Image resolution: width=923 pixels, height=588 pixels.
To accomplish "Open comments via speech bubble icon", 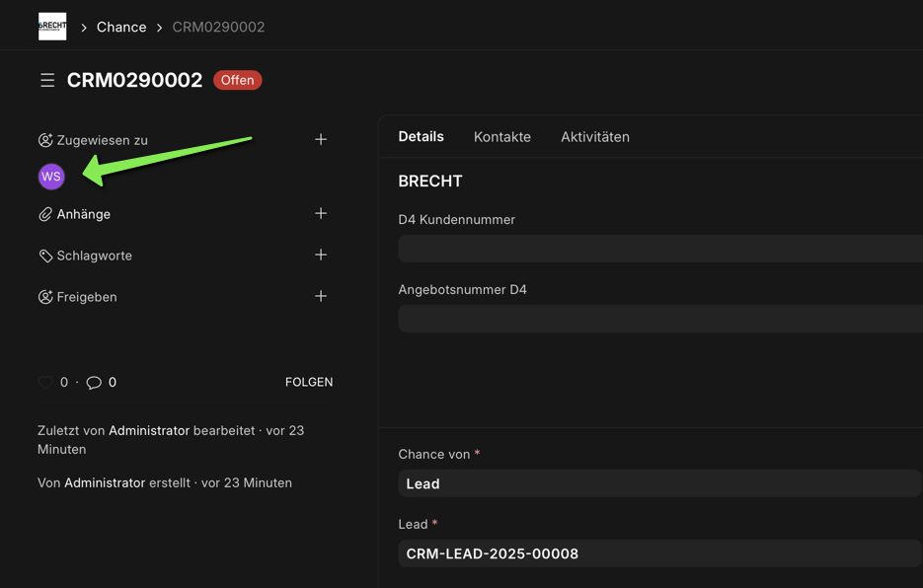I will 94,383.
